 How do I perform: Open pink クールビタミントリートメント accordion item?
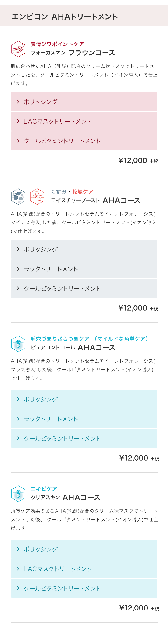pos(84,141)
